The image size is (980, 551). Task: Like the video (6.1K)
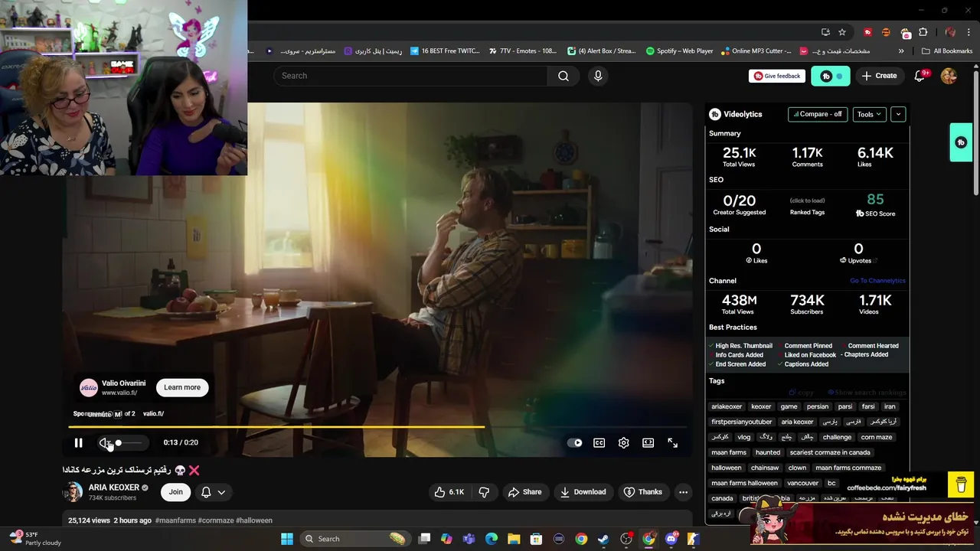tap(449, 492)
